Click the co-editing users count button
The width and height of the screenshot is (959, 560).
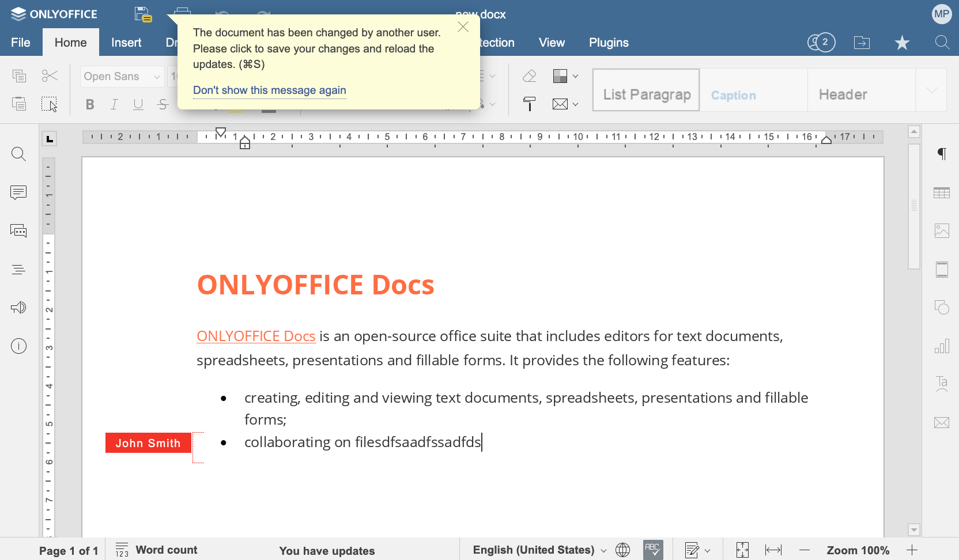821,42
